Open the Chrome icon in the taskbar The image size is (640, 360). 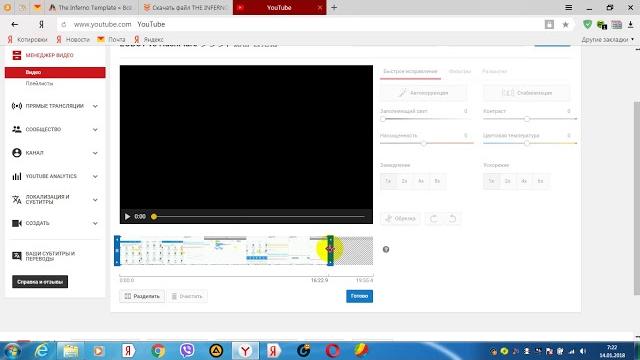click(158, 351)
